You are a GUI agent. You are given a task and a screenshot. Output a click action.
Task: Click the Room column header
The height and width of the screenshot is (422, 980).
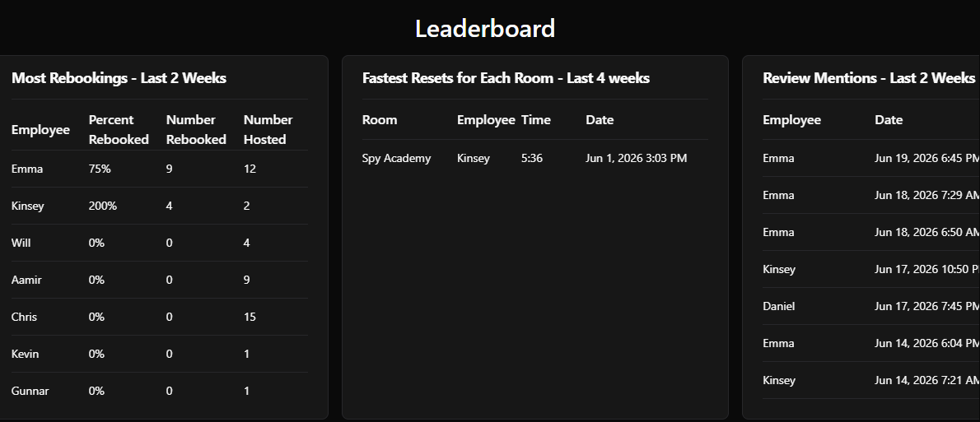(x=380, y=120)
